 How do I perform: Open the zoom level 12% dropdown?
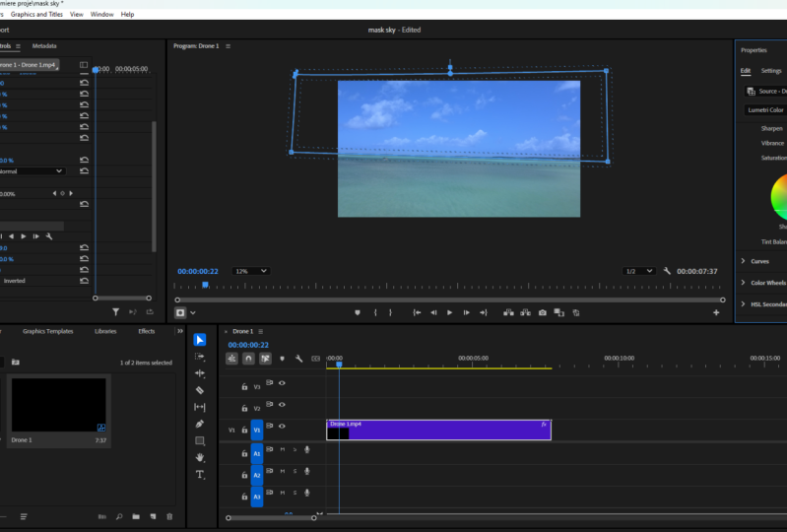click(251, 271)
